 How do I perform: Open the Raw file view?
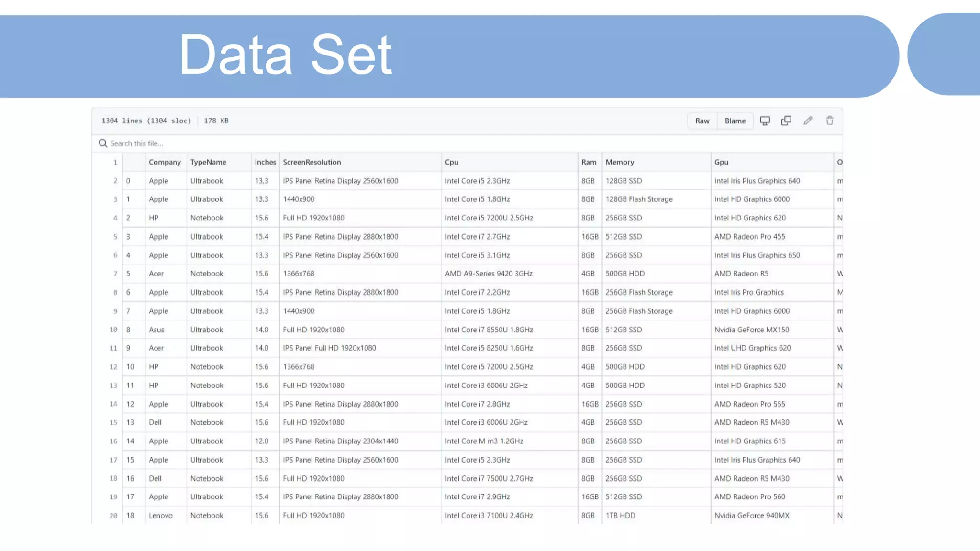tap(702, 121)
